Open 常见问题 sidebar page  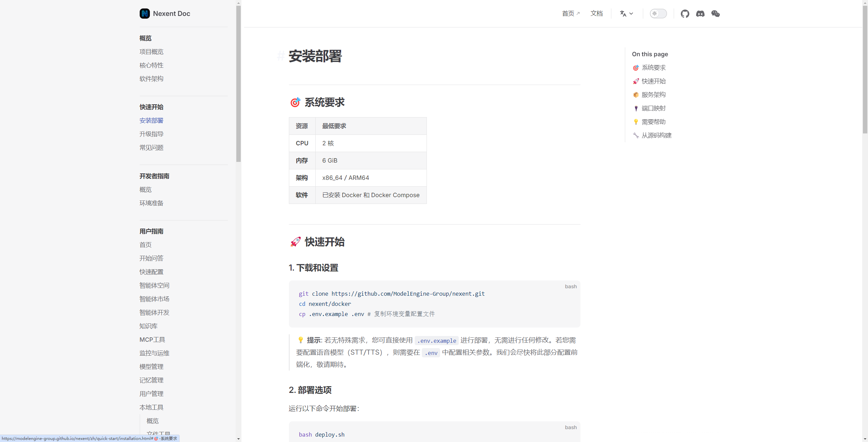[x=151, y=148]
